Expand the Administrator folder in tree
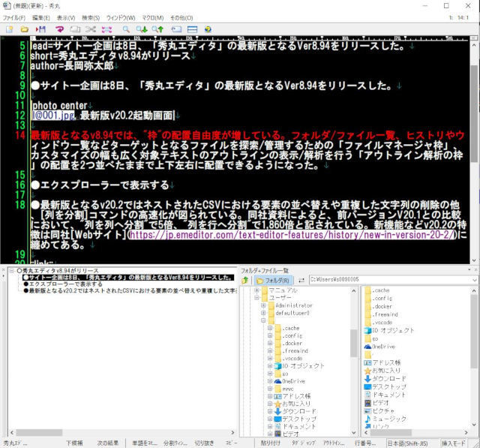 263,305
